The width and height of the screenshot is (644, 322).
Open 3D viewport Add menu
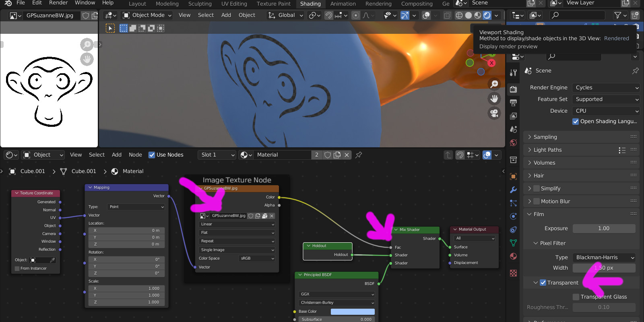[x=226, y=15]
